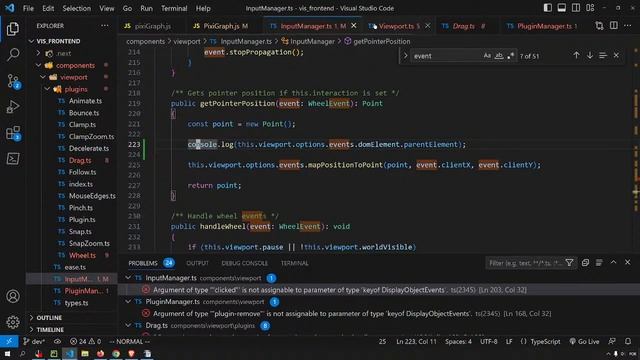Split the editor right
640x360 pixels.
tap(613, 26)
